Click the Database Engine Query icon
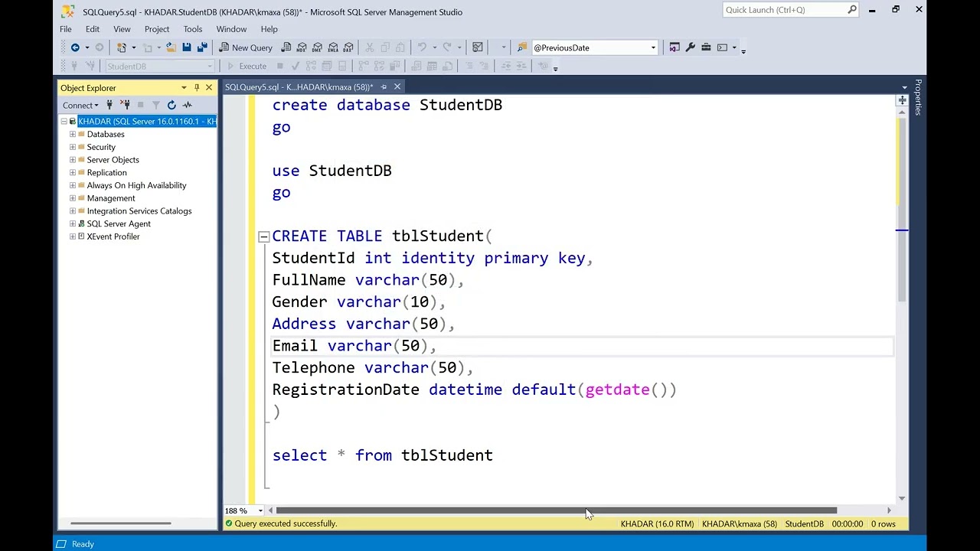Viewport: 980px width, 551px height. pos(286,47)
